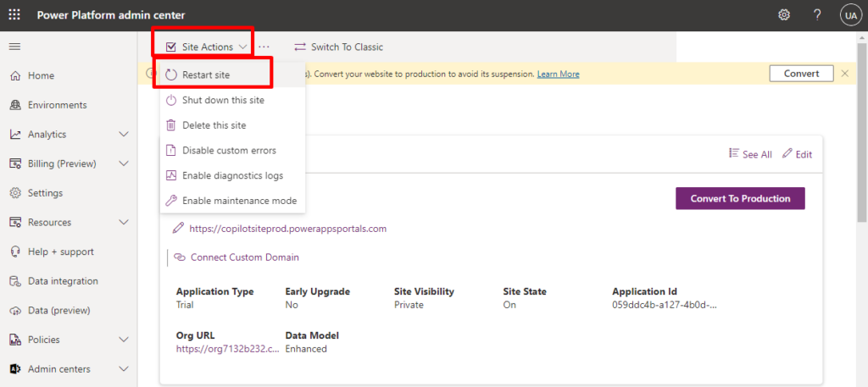The image size is (868, 387).
Task: Expand the Policies section chevron
Action: pos(124,340)
